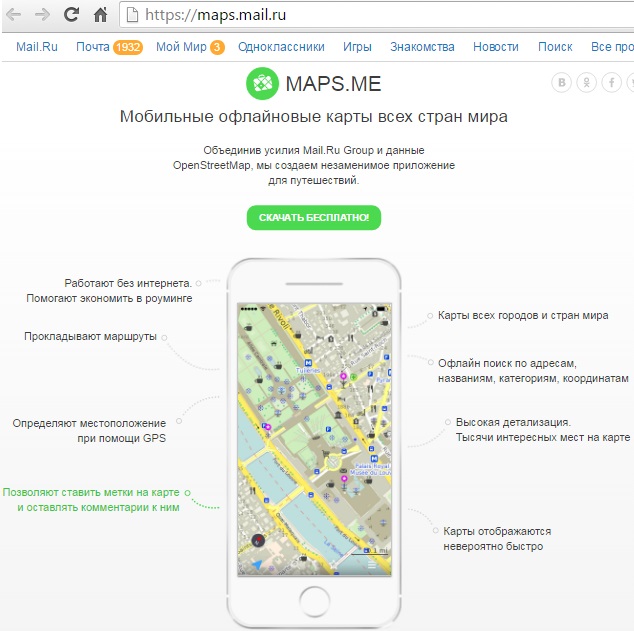Select feature 'Карты отображаются невероятно быстро'
Image resolution: width=634 pixels, height=631 pixels.
[x=497, y=538]
